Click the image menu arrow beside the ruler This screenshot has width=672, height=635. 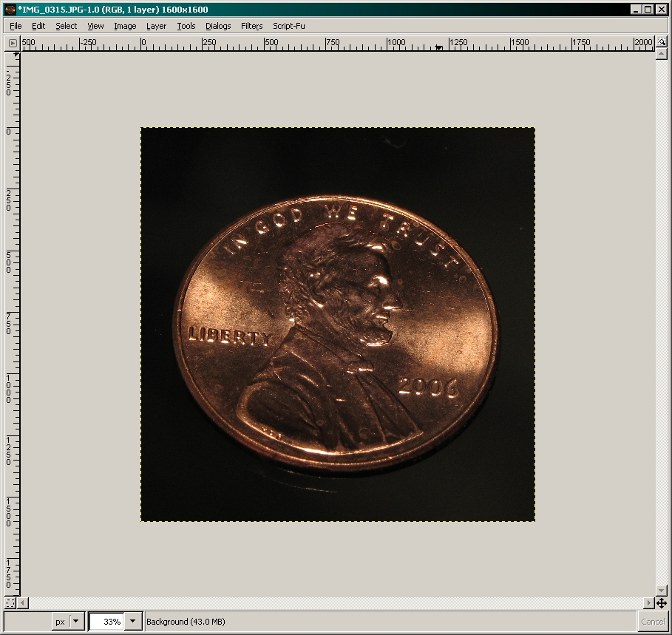tap(13, 43)
